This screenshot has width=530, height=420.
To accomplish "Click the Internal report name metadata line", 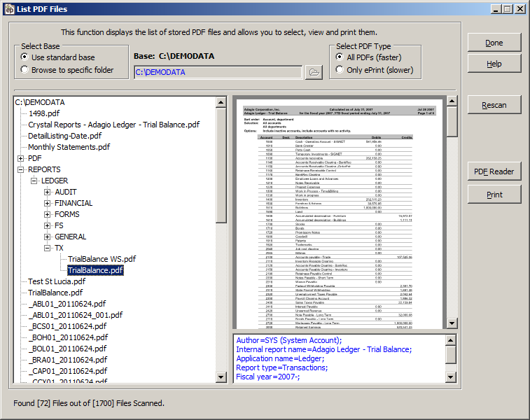I will point(324,349).
